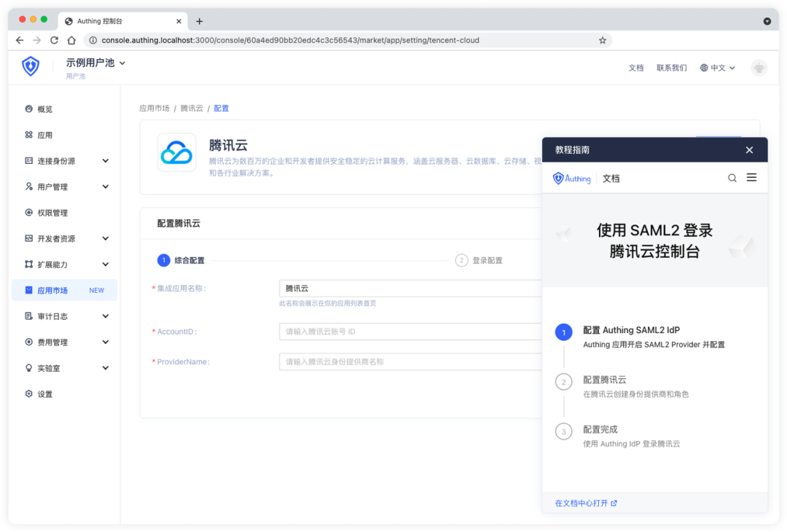Expand the 开发者资源 menu chevron

click(106, 238)
